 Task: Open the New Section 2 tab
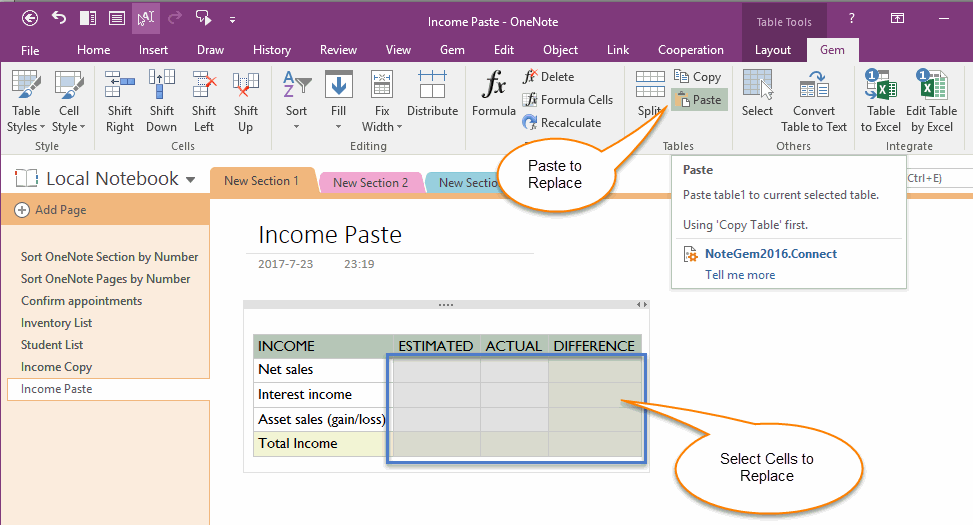(x=370, y=183)
